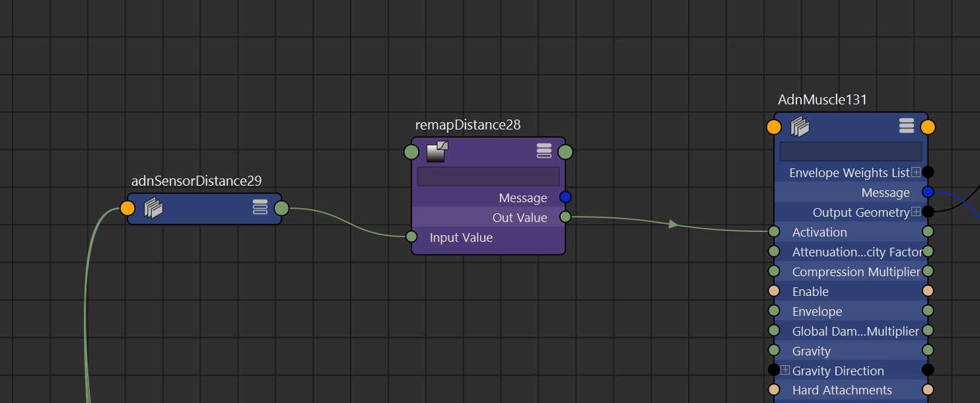The image size is (980, 403).
Task: Change attribute view mode on remapDistance28
Action: click(x=543, y=151)
